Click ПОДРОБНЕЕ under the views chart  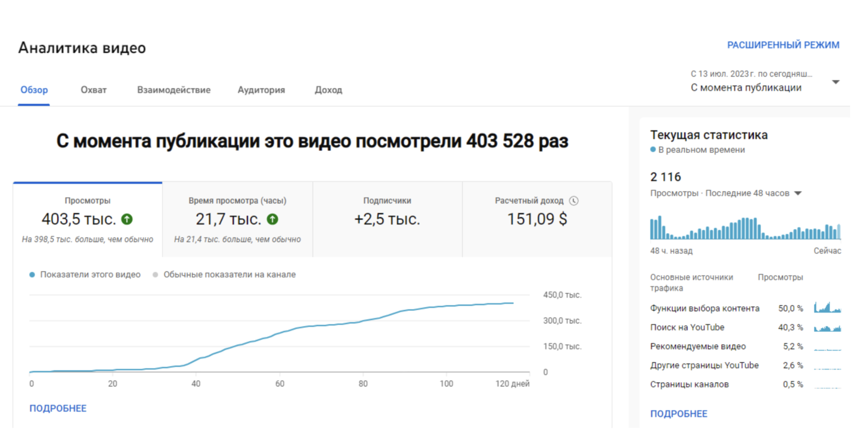58,409
